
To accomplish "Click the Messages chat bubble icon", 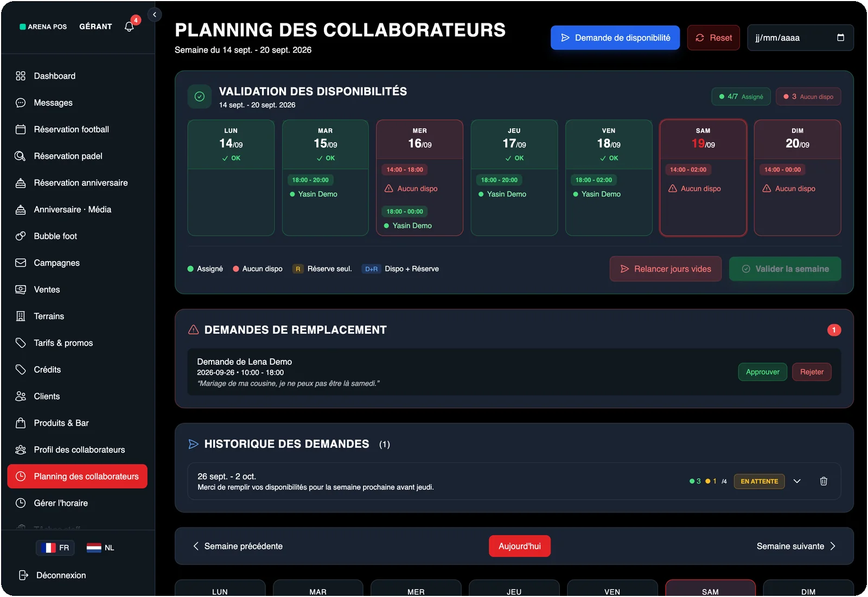I will [21, 103].
